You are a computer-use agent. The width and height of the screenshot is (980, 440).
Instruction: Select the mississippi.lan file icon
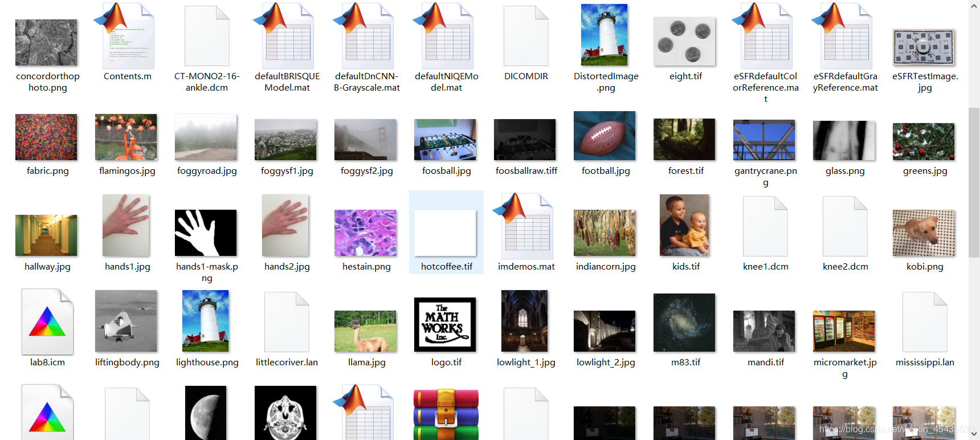click(x=925, y=322)
